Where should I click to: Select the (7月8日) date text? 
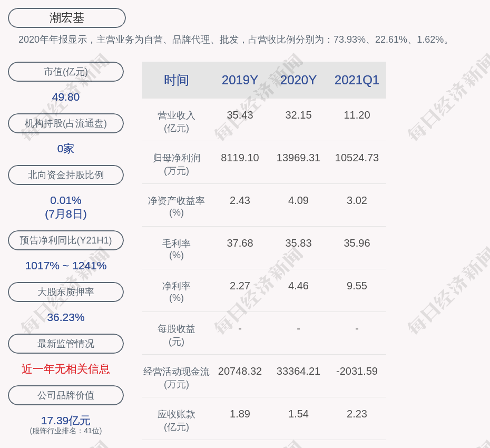click(x=66, y=214)
